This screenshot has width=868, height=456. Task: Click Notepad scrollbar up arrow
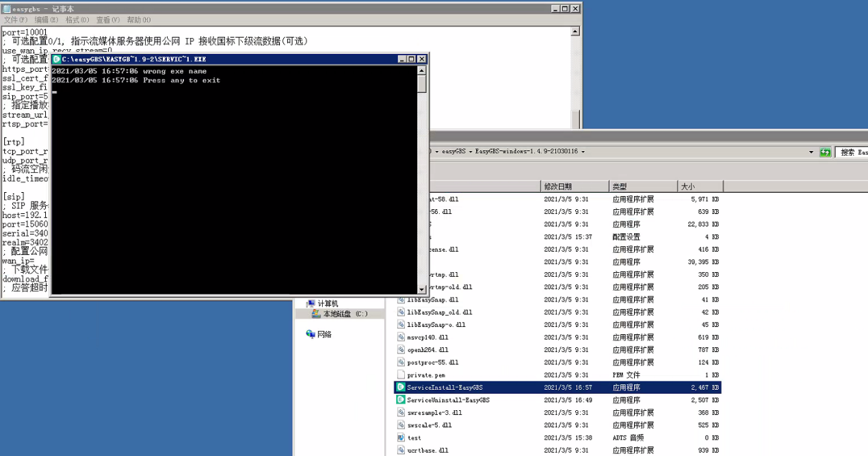point(575,31)
